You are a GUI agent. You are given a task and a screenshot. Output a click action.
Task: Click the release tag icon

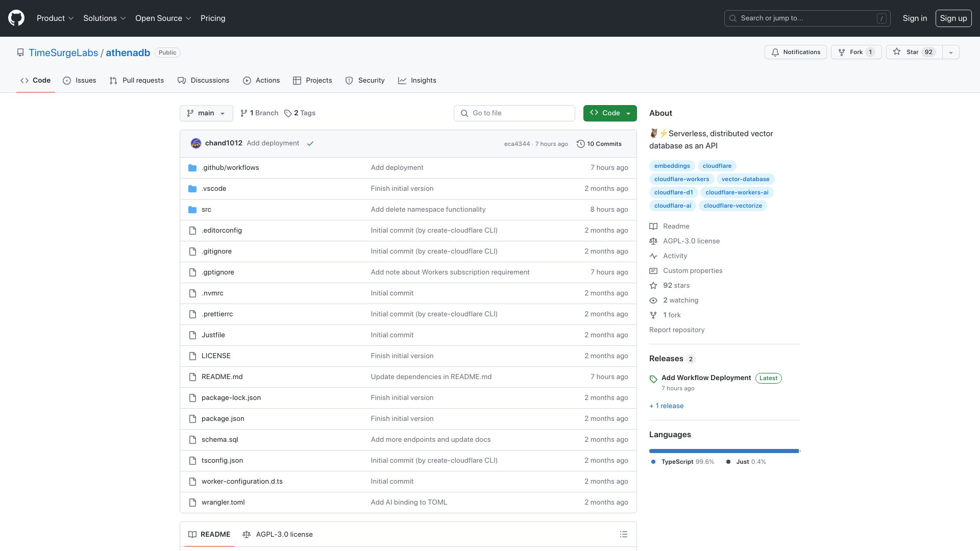click(653, 379)
